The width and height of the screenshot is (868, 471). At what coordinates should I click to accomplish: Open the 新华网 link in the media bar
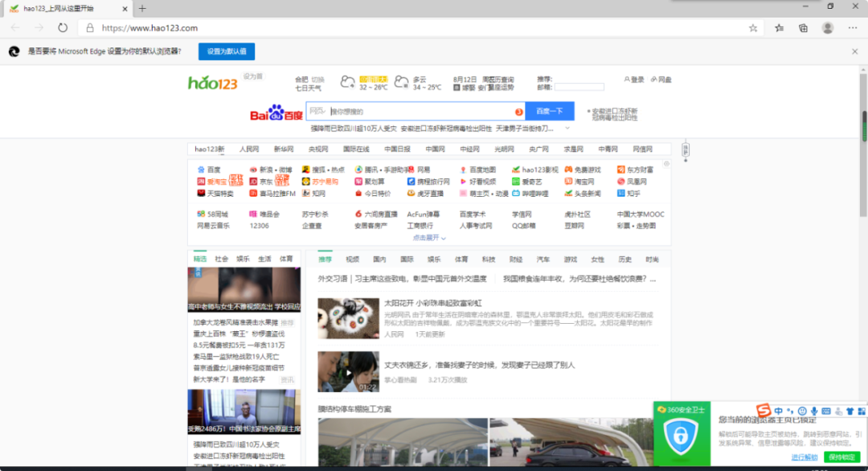[x=284, y=149]
